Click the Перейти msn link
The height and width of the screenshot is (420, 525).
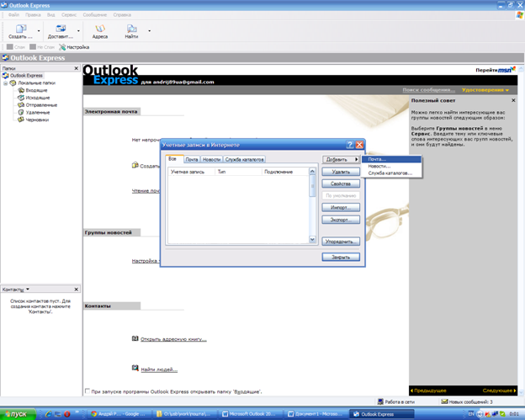coord(496,70)
